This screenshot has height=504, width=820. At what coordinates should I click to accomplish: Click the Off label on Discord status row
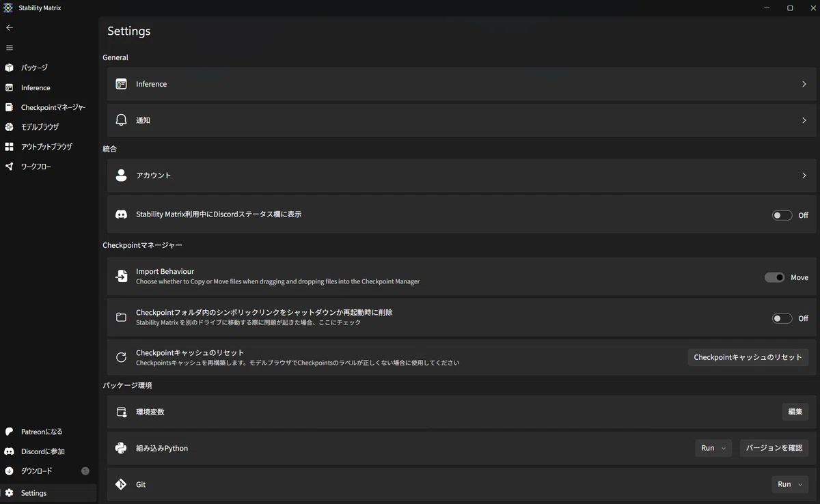[x=804, y=215]
